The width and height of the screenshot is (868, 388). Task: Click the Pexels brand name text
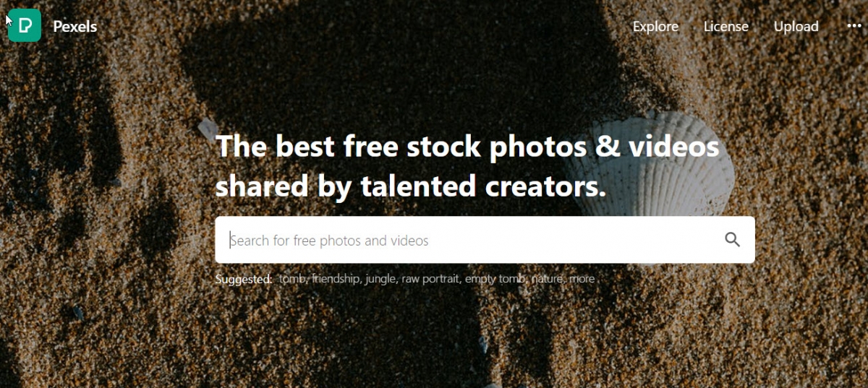tap(75, 27)
